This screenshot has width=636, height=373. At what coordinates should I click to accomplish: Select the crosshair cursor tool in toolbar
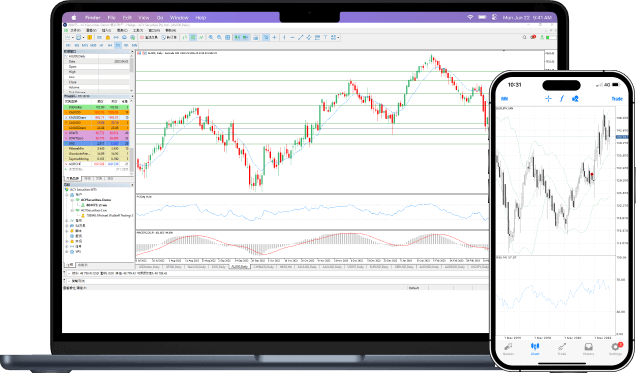click(275, 37)
